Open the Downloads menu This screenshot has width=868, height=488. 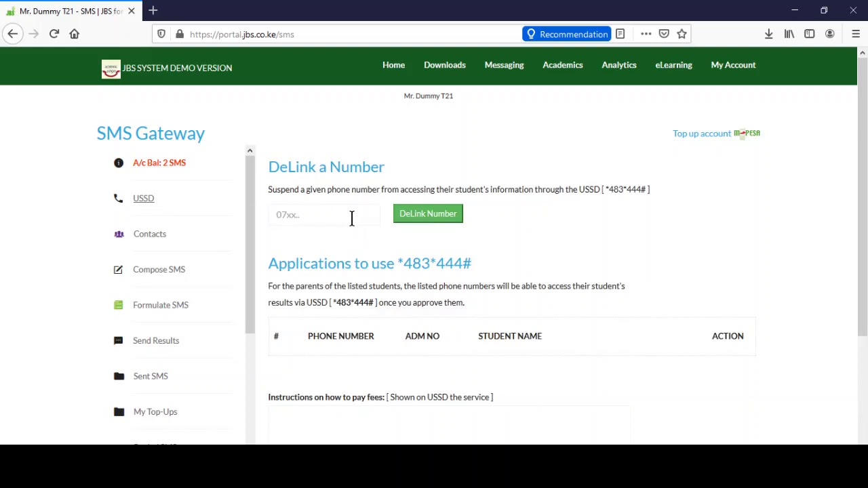[x=445, y=65]
